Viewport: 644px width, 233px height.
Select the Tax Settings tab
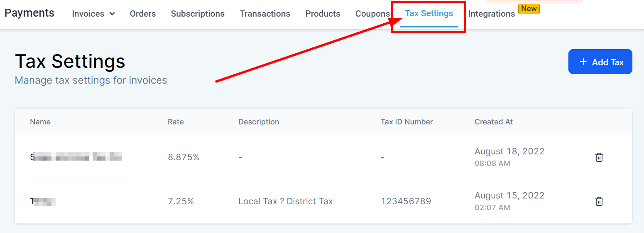429,14
